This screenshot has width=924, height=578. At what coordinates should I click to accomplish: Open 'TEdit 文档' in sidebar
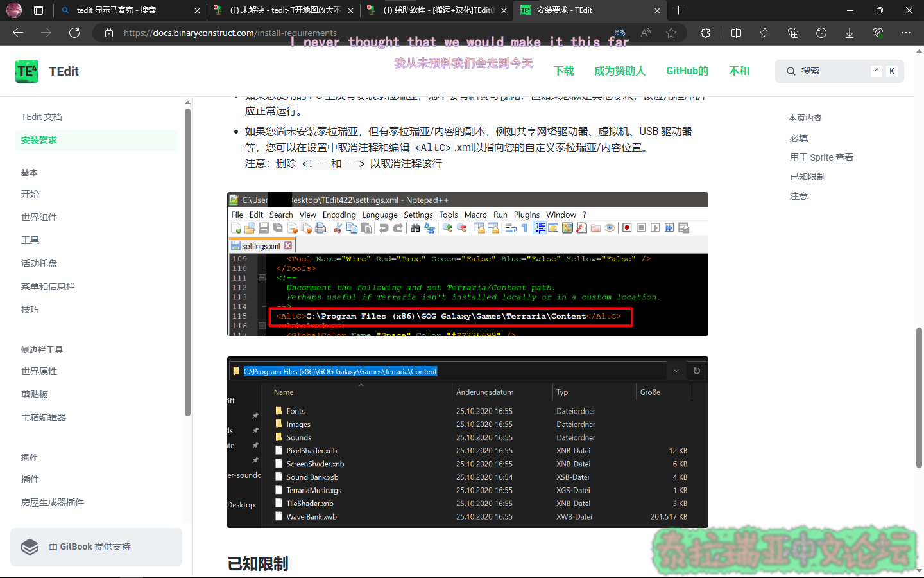tap(42, 117)
